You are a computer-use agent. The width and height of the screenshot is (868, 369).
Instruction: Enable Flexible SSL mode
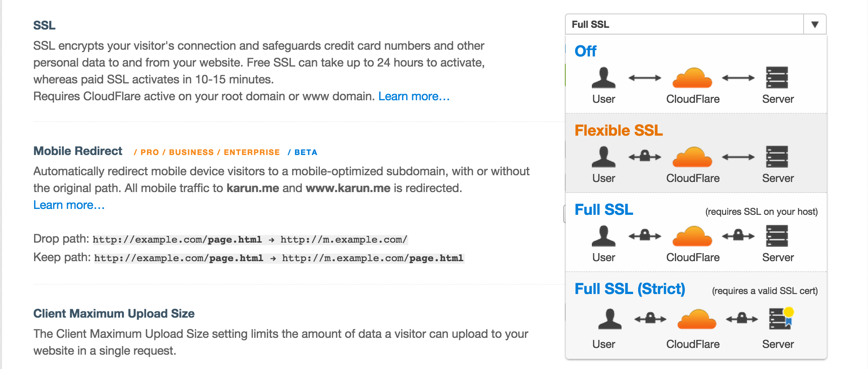tap(619, 130)
